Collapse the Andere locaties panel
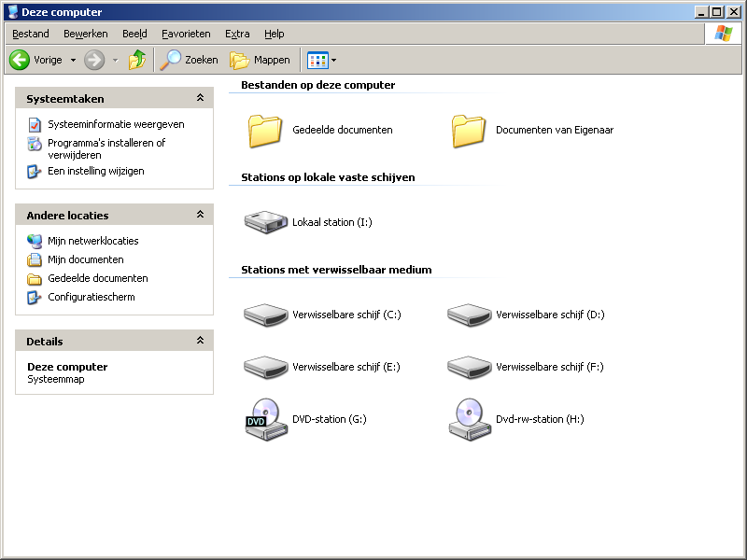 coord(200,215)
